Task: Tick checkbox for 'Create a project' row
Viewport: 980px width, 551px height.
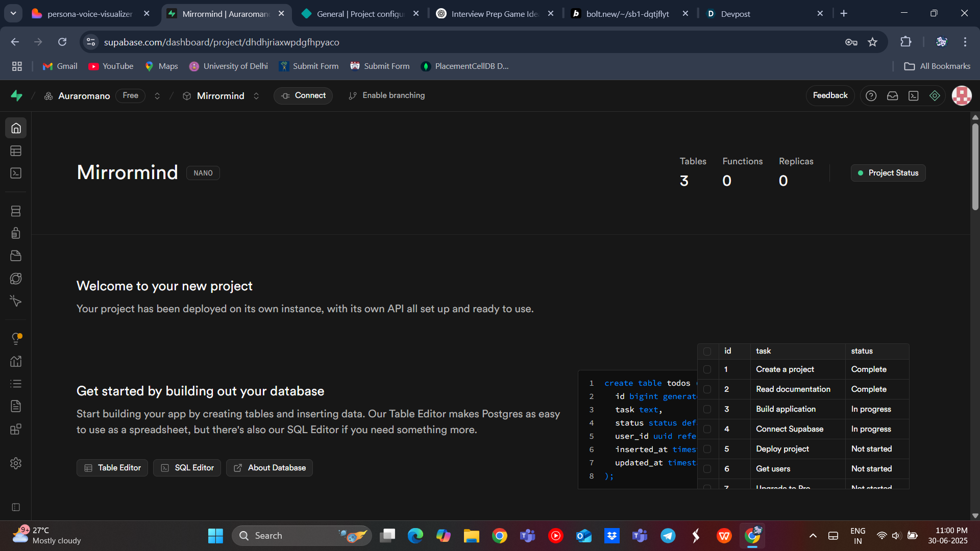Action: pyautogui.click(x=707, y=369)
